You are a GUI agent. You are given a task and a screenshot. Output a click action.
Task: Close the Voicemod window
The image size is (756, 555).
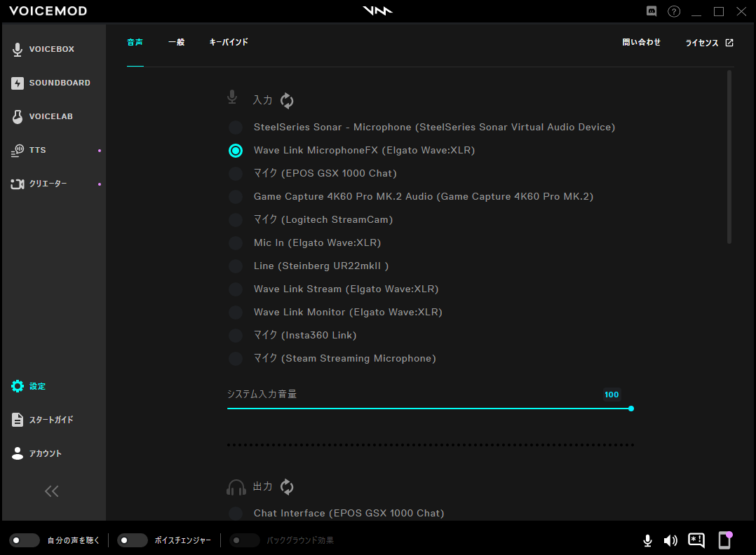(741, 11)
